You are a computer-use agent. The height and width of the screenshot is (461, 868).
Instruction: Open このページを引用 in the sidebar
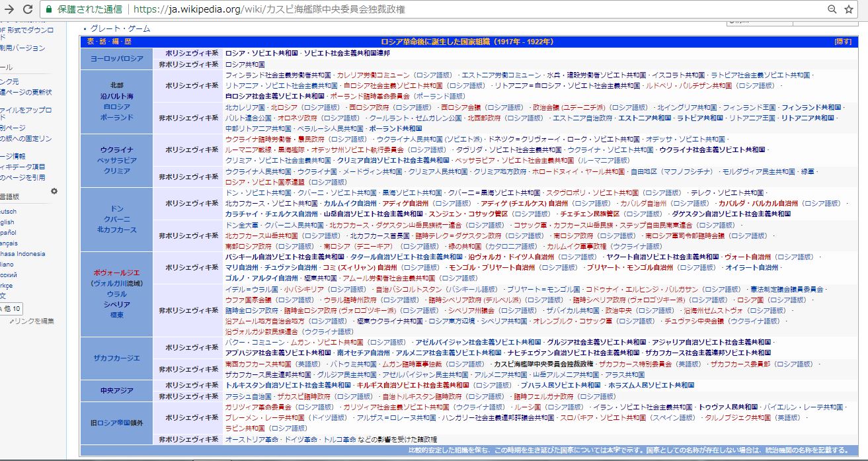click(x=22, y=178)
